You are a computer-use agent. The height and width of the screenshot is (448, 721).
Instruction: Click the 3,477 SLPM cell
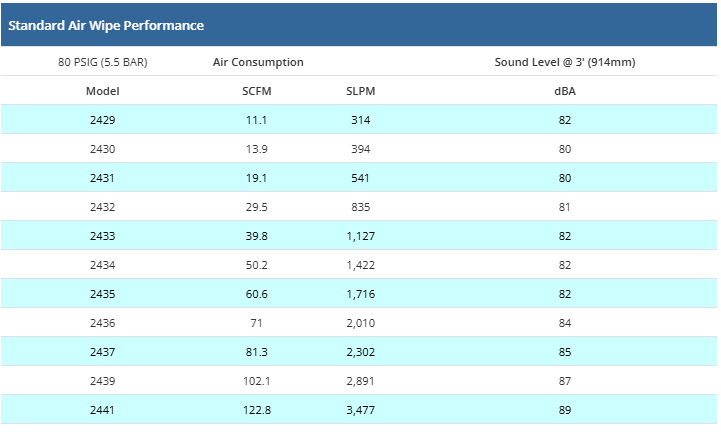360,410
